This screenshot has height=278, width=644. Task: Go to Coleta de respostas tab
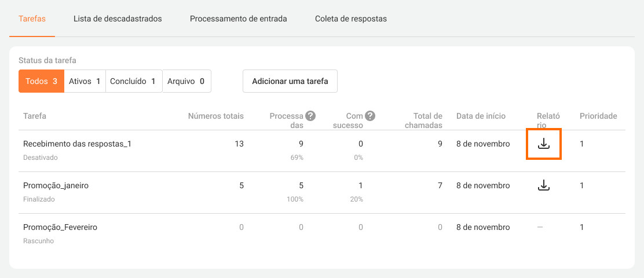tap(350, 19)
